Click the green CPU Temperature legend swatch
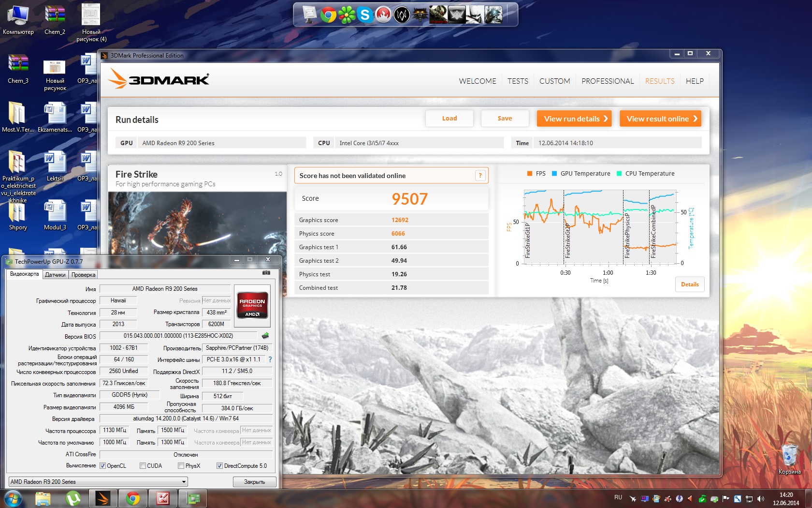The image size is (812, 508). point(619,174)
